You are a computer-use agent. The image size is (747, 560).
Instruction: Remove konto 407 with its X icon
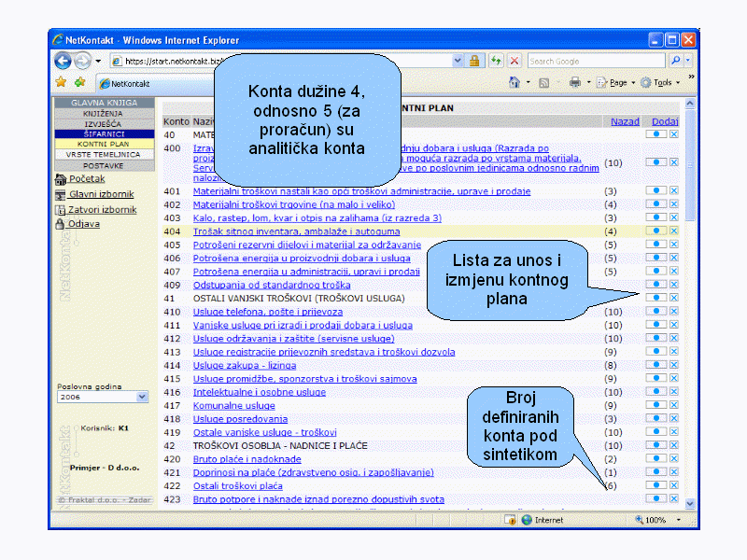(674, 271)
